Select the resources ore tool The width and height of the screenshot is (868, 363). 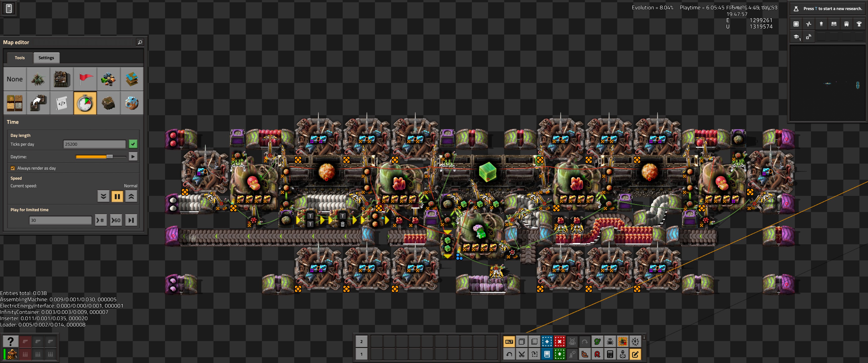(108, 79)
